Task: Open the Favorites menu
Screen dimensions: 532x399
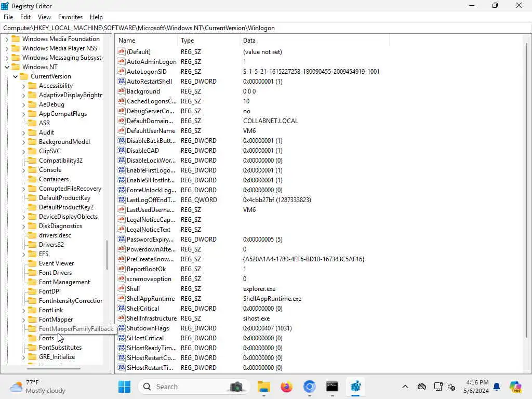Action: 70,17
